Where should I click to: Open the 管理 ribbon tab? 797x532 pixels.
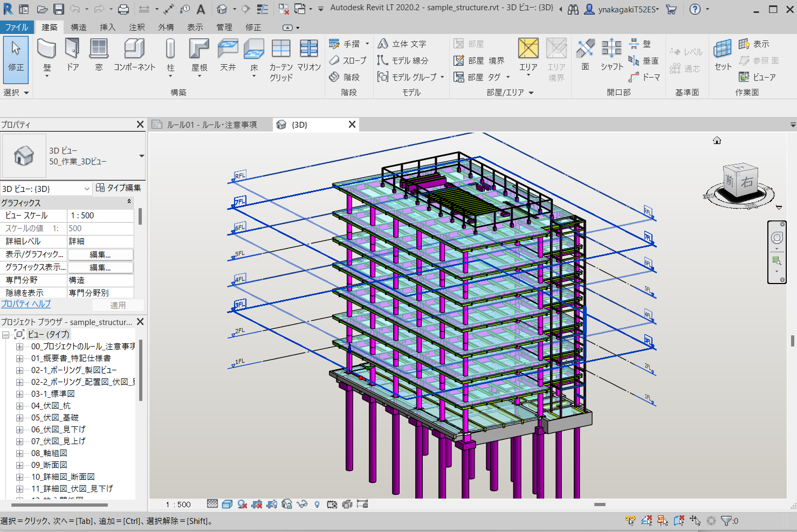[x=224, y=27]
